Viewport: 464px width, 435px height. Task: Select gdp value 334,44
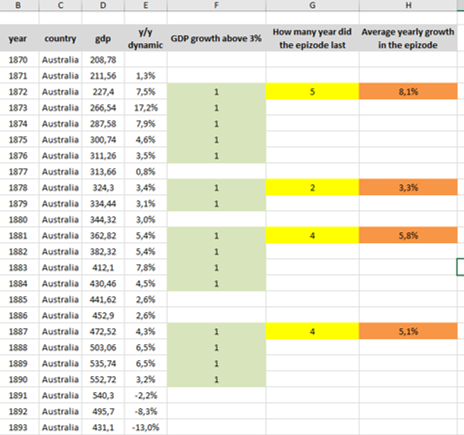pyautogui.click(x=103, y=204)
